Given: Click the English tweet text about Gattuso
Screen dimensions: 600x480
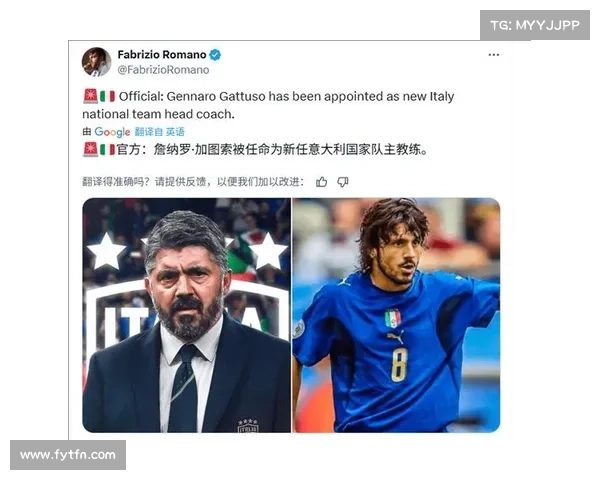Looking at the screenshot, I should tap(268, 105).
